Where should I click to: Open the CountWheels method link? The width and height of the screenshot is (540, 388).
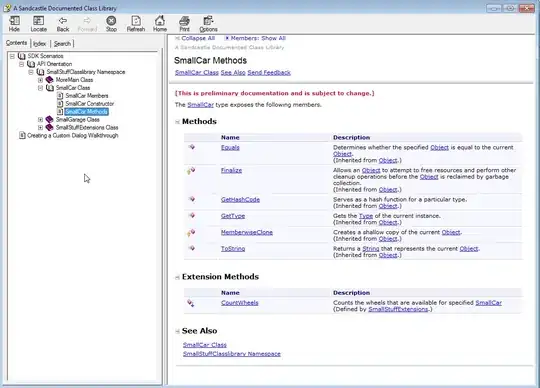pyautogui.click(x=240, y=303)
